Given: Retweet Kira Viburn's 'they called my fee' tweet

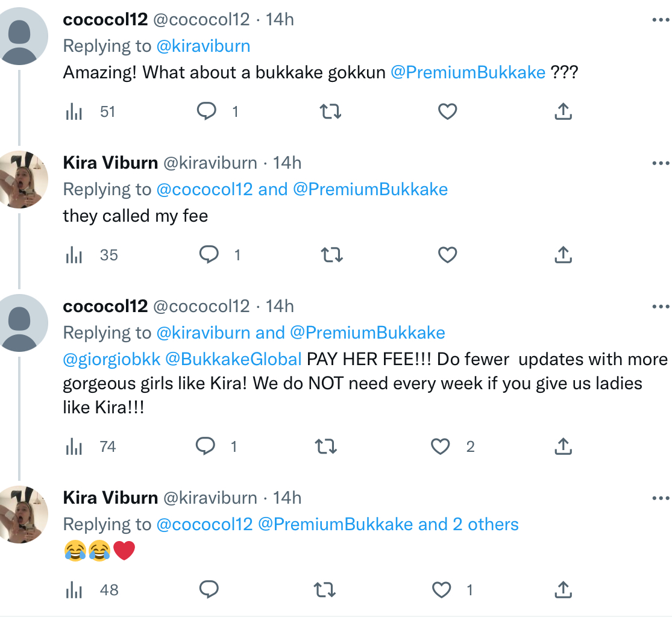Looking at the screenshot, I should [332, 255].
